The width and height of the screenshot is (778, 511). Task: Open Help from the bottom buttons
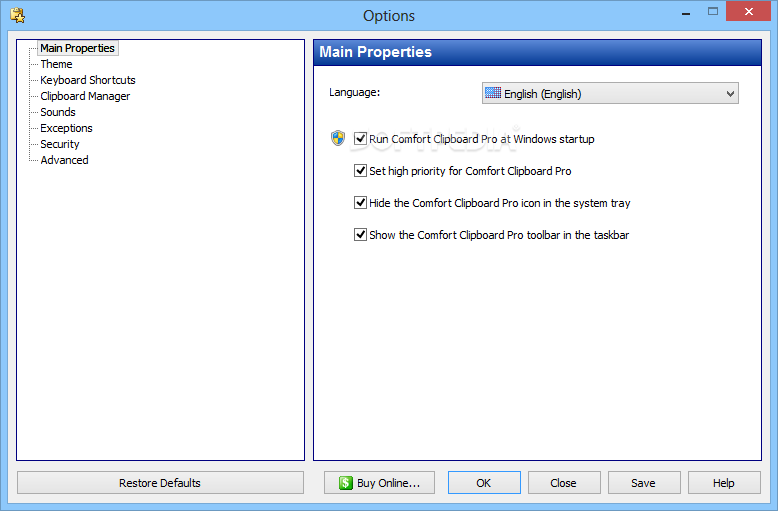coord(724,483)
